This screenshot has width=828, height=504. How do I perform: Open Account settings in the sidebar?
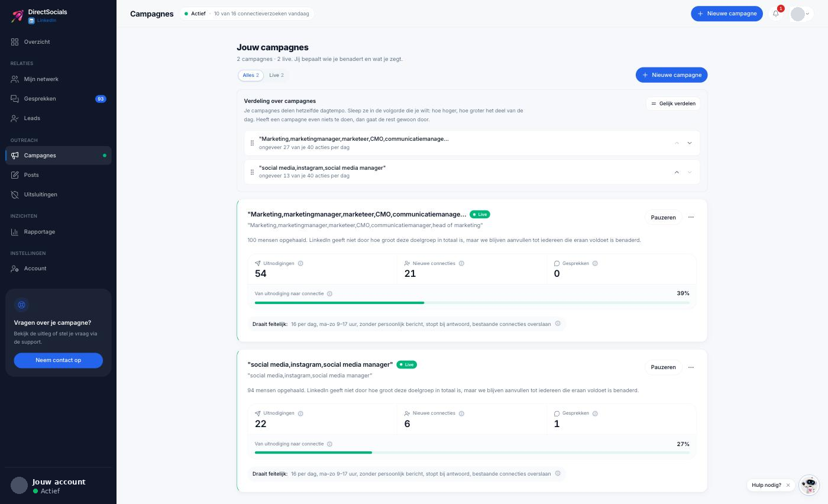coord(58,269)
